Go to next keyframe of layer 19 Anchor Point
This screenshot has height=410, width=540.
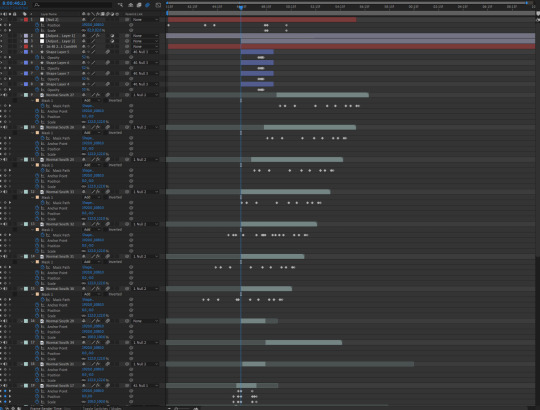tap(10, 391)
